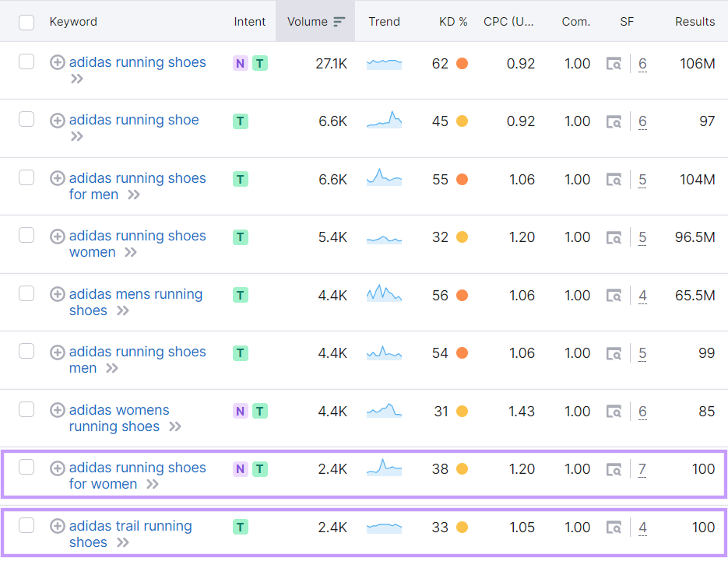Add adidas running shoe keyword with plus icon

(x=57, y=120)
